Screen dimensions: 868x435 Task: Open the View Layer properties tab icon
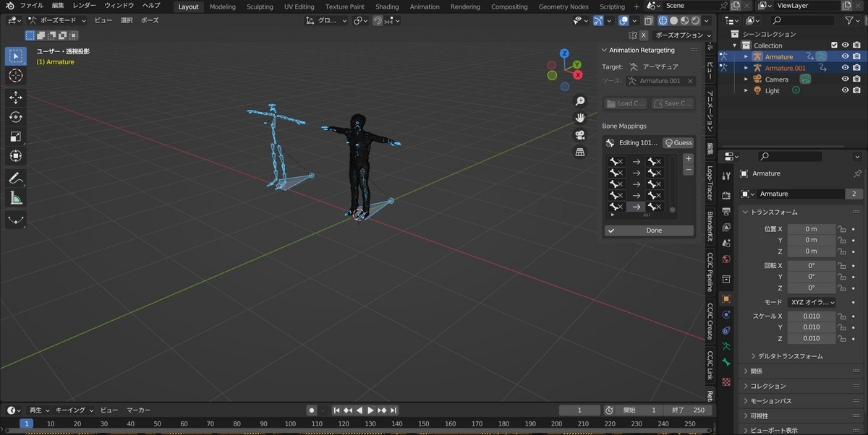726,227
